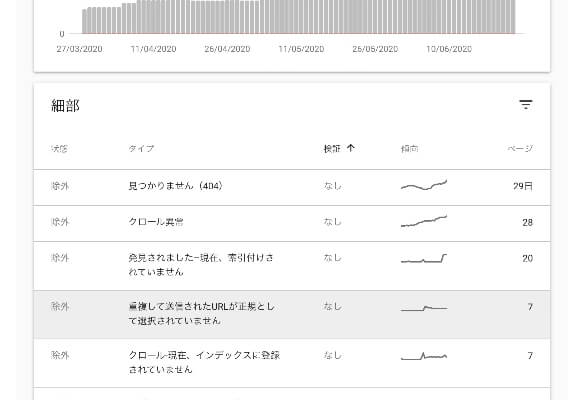Image resolution: width=577 pixels, height=400 pixels.
Task: Toggle the 検証 sort arrow
Action: [350, 148]
